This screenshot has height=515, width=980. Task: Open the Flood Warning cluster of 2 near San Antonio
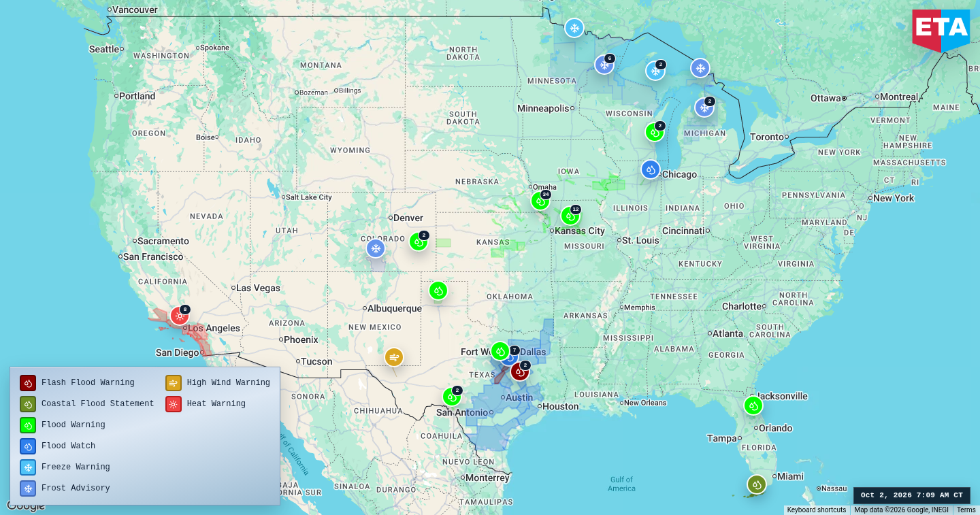[x=452, y=397]
